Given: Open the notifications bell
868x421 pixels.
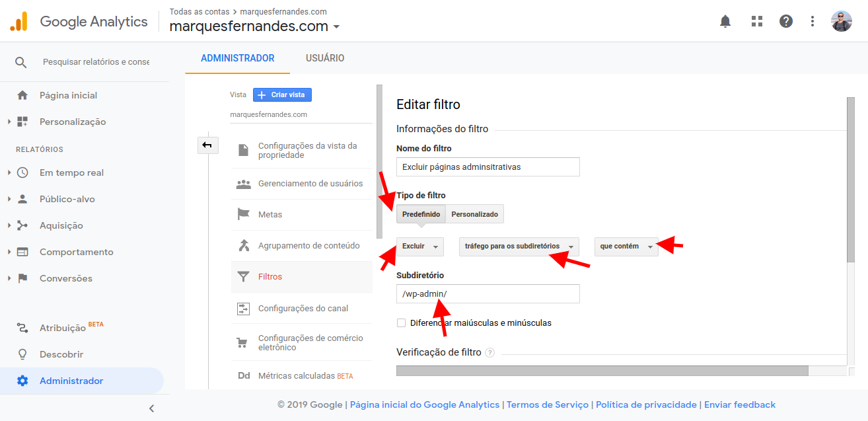Looking at the screenshot, I should pyautogui.click(x=725, y=21).
